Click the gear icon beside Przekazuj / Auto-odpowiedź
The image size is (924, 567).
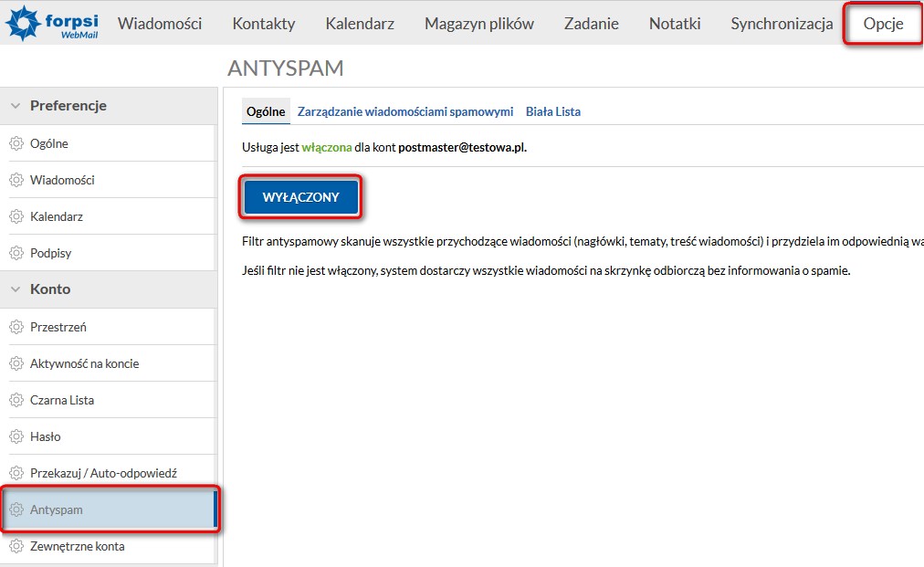pyautogui.click(x=16, y=473)
